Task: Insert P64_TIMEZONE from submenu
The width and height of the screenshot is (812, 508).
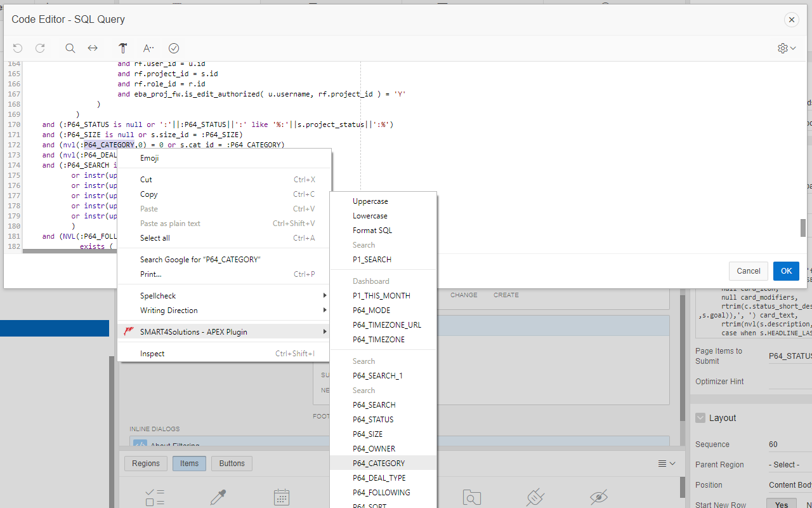Action: [x=383, y=340]
